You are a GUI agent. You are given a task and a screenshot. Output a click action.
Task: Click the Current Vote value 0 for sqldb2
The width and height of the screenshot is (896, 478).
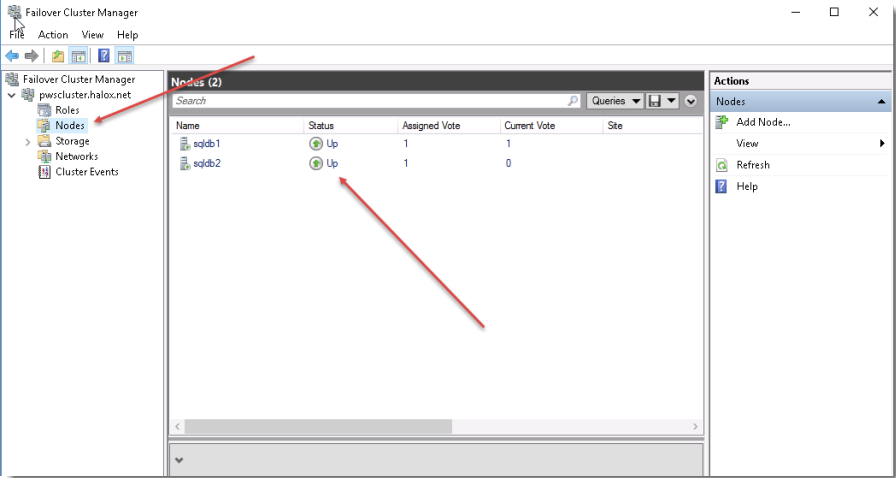click(x=508, y=164)
